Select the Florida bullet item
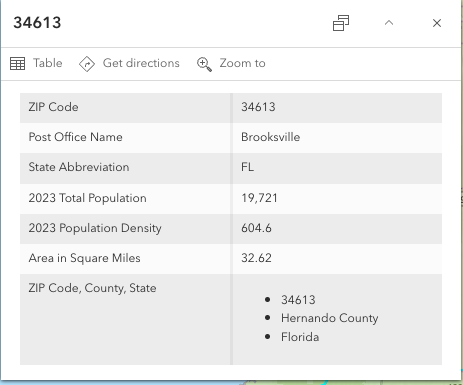This screenshot has height=385, width=463. point(300,337)
